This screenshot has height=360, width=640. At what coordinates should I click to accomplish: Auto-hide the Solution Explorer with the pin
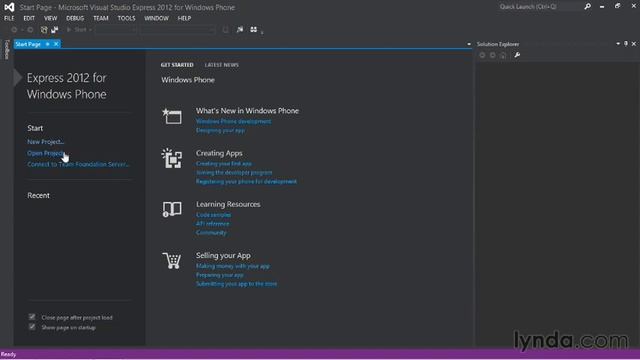(x=626, y=44)
